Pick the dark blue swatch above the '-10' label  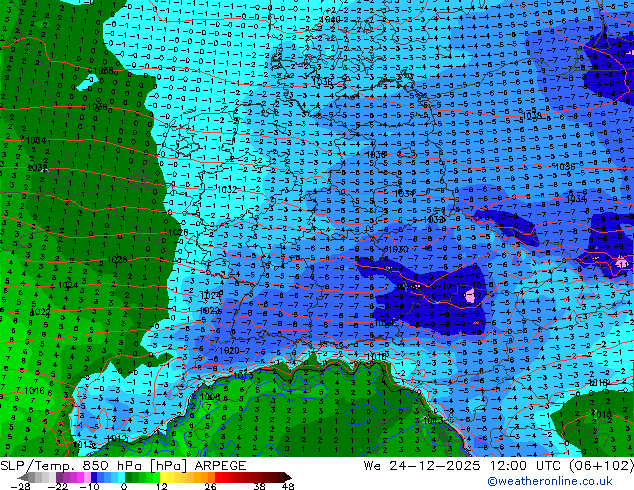point(94,477)
